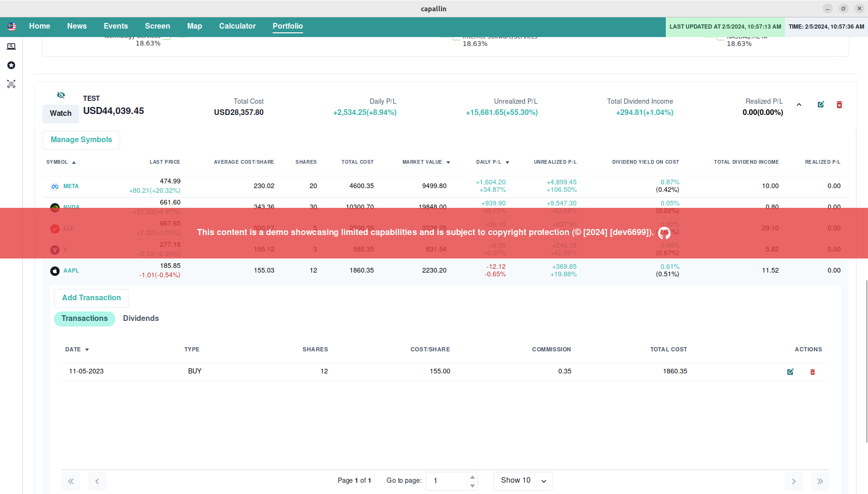
Task: Click the vertical page scrollbar
Action: (866, 361)
